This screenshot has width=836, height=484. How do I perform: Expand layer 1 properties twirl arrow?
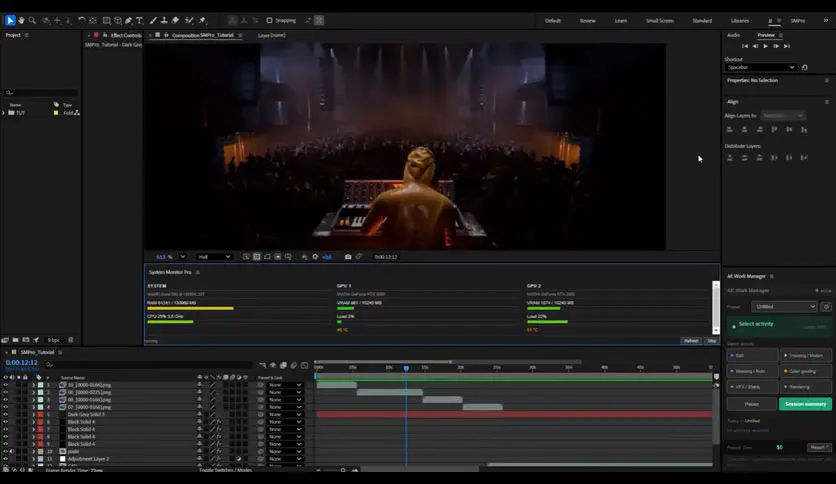[x=34, y=385]
